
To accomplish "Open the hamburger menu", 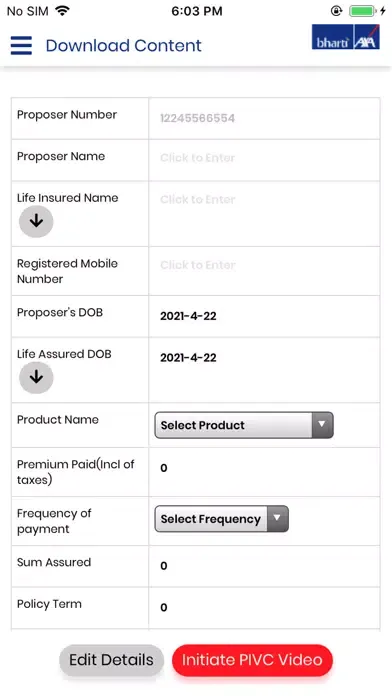I will click(21, 45).
